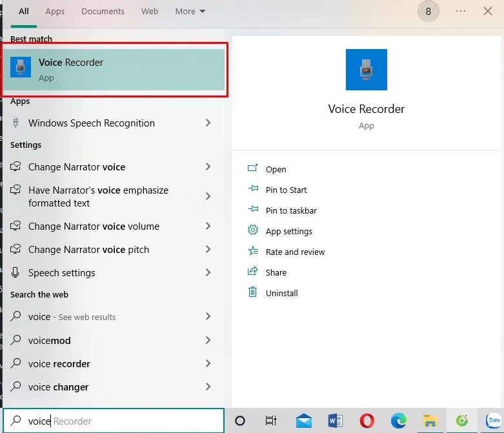
Task: Switch to the Web search tab
Action: [x=150, y=12]
